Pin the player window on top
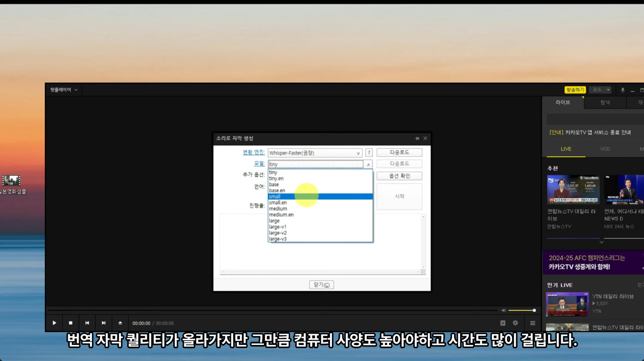 tap(622, 90)
